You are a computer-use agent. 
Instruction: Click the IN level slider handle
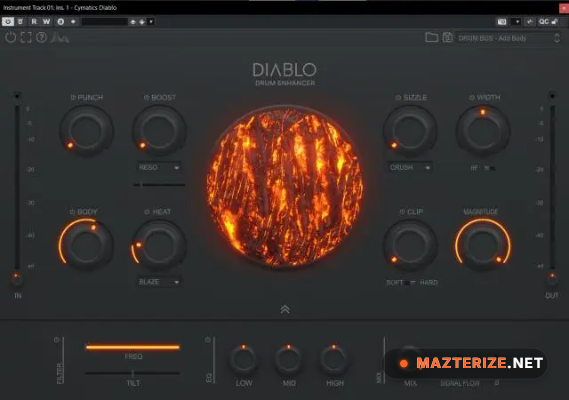pos(16,278)
